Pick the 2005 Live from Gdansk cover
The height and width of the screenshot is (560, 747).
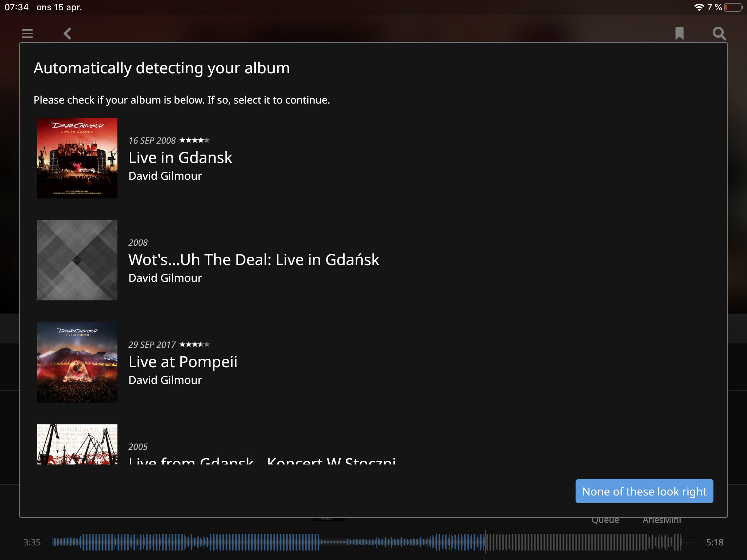click(77, 444)
